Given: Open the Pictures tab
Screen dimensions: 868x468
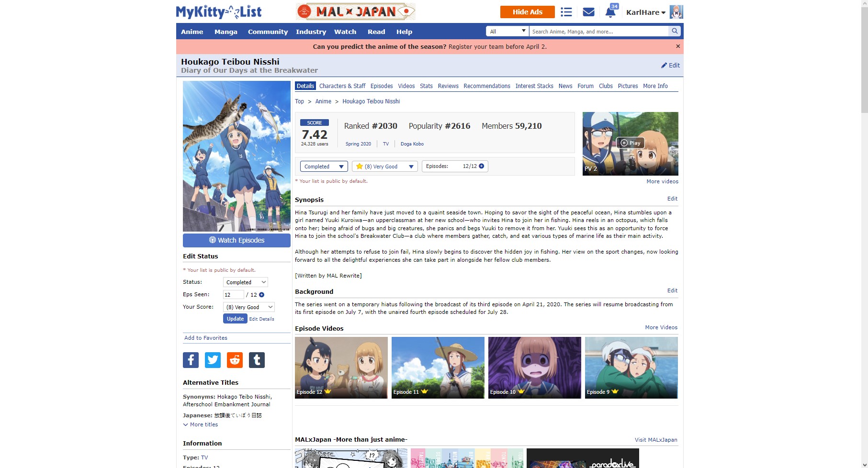Looking at the screenshot, I should [628, 86].
